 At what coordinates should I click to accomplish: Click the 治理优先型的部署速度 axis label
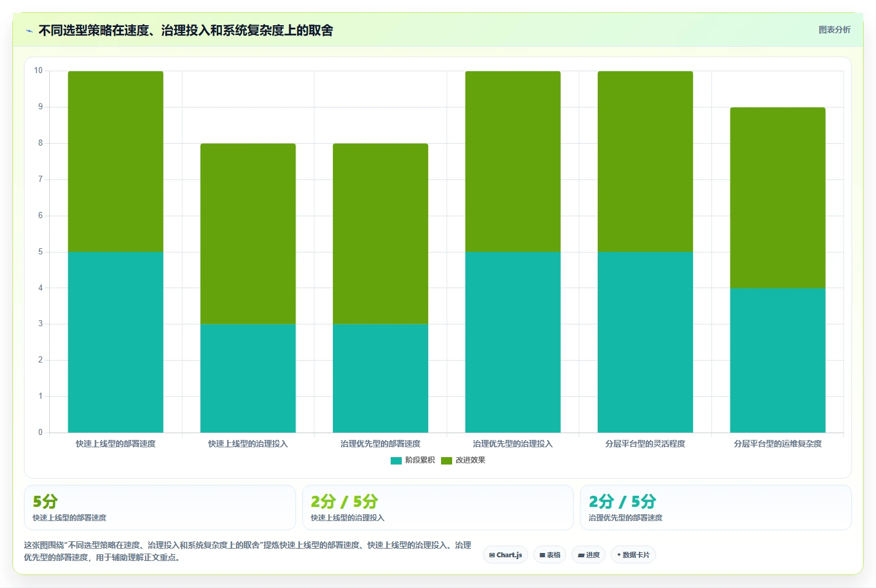380,444
